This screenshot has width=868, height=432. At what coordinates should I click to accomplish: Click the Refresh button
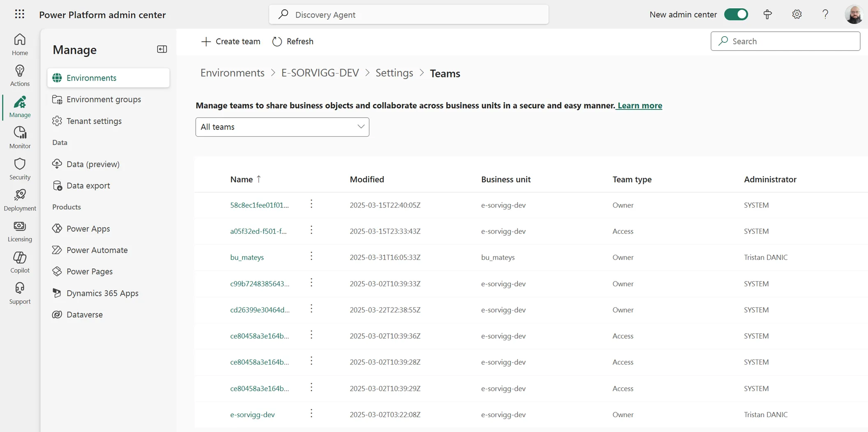click(293, 41)
